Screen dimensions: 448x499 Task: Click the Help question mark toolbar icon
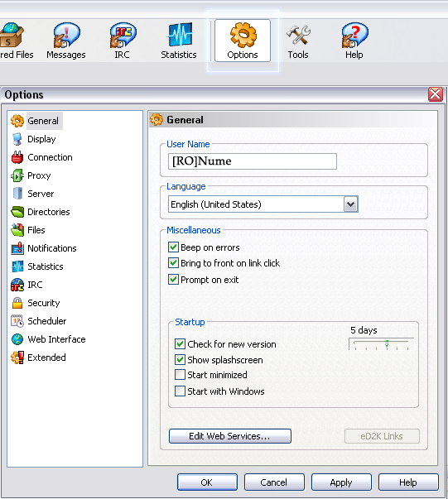[x=354, y=35]
